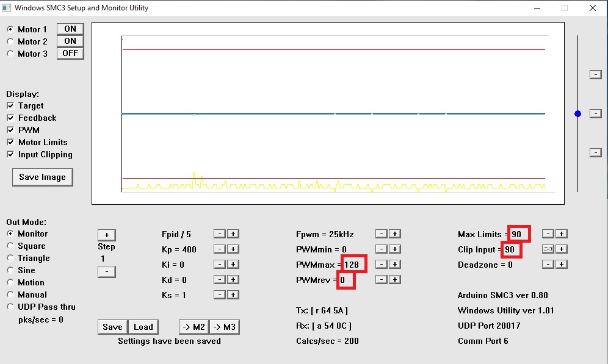Decrease the PWMmin value
Viewport: 608px width, 364px height.
pos(382,249)
